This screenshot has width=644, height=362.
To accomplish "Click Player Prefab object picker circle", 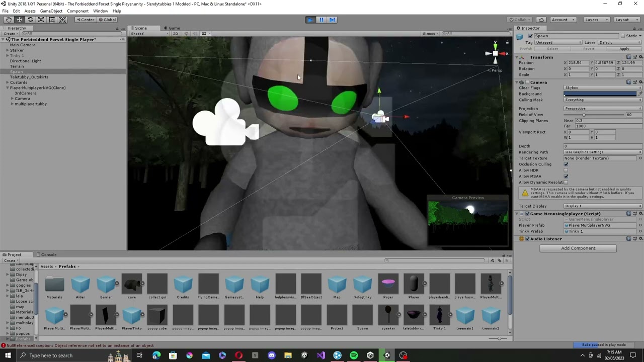I will pyautogui.click(x=640, y=225).
